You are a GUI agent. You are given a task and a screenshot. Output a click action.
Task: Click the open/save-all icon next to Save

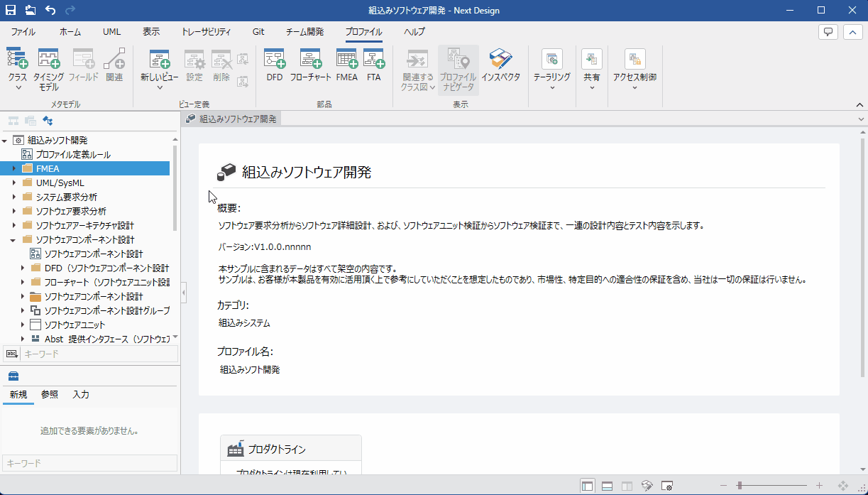pyautogui.click(x=31, y=10)
